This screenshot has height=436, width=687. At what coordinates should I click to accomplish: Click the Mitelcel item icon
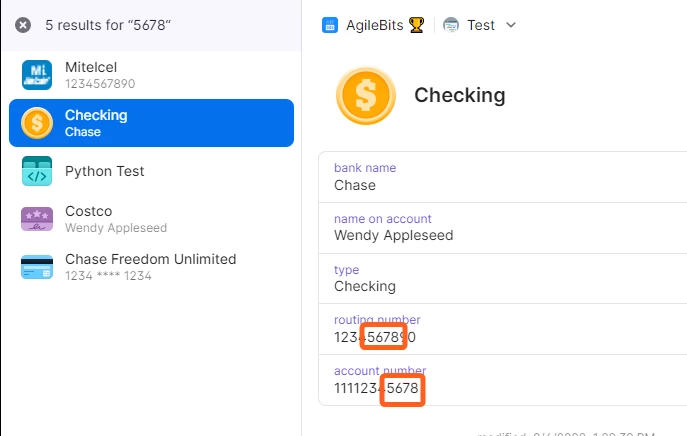[37, 75]
